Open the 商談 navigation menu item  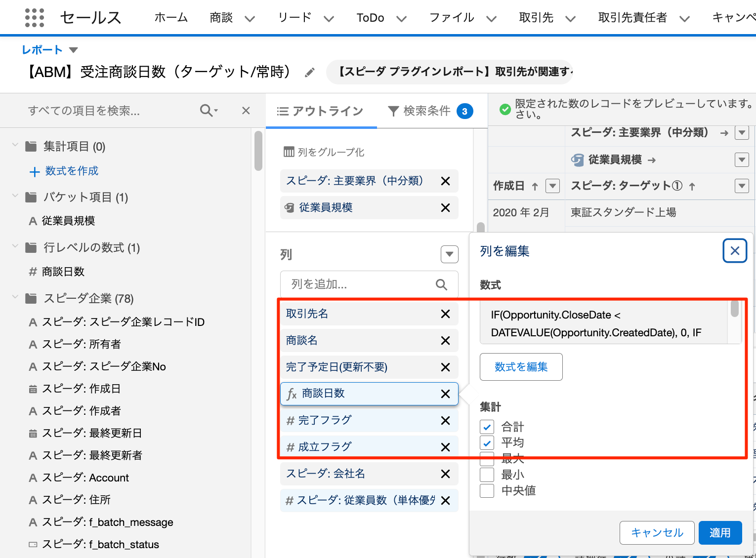(221, 18)
